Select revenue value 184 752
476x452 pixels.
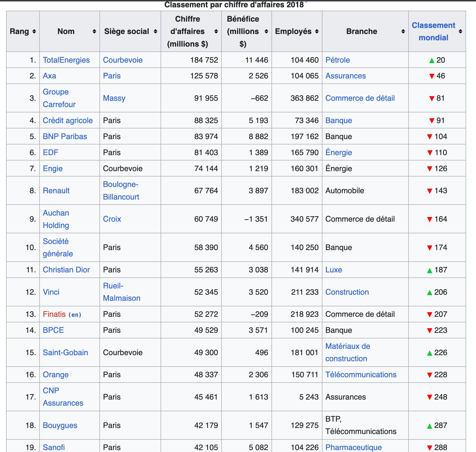(204, 60)
